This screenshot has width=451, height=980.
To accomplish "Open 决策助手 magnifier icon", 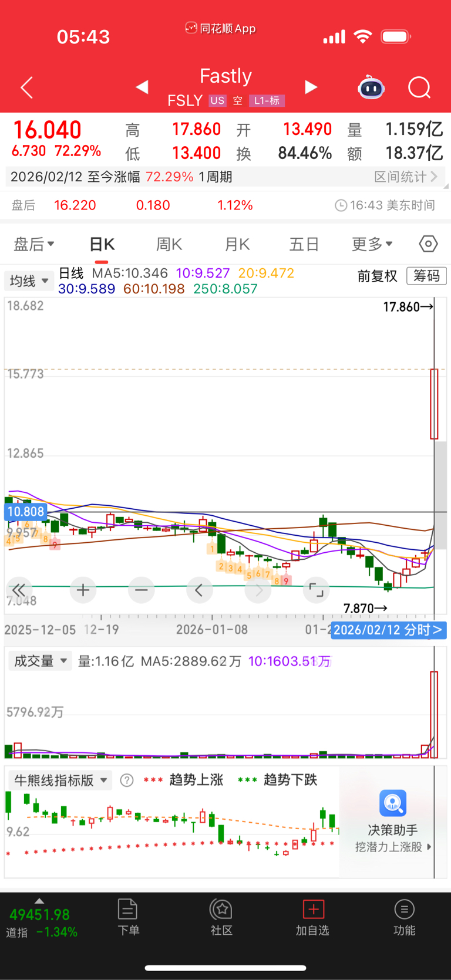I will 393,803.
